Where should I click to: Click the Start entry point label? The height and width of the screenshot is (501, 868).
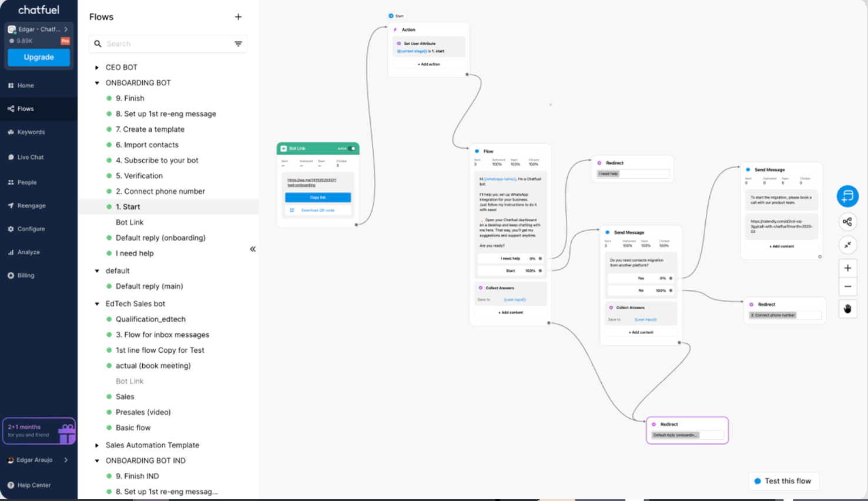click(396, 16)
